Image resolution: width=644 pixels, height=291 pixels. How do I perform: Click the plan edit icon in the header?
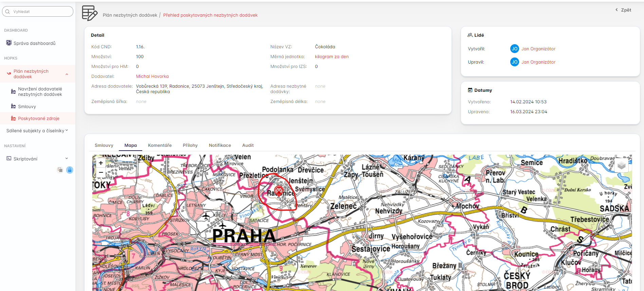(x=90, y=14)
